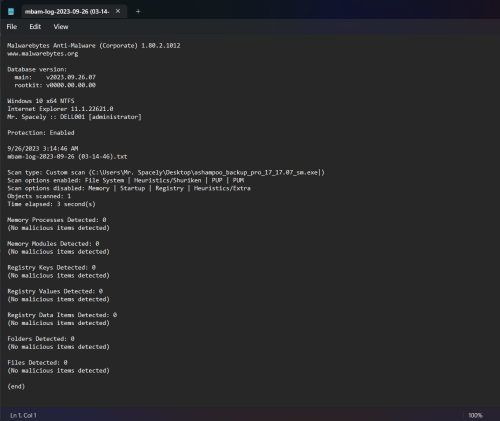This screenshot has width=500, height=421.
Task: Place cursor on www.malwarebytes.org line
Action: 43,54
